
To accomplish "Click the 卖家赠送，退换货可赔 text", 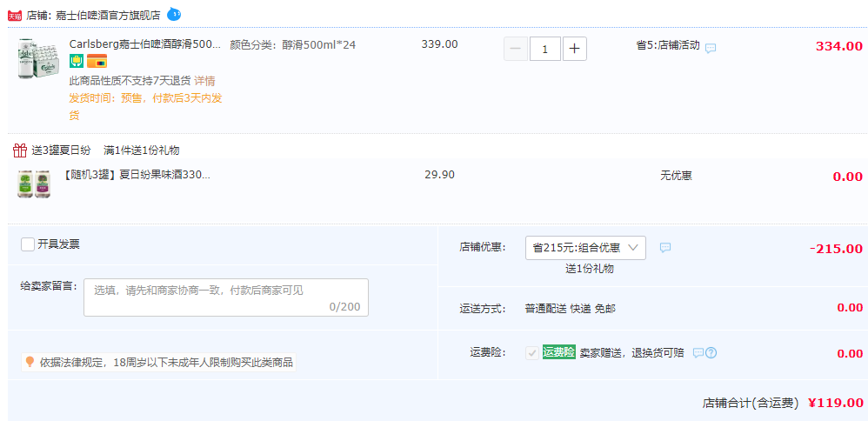I will click(x=631, y=352).
